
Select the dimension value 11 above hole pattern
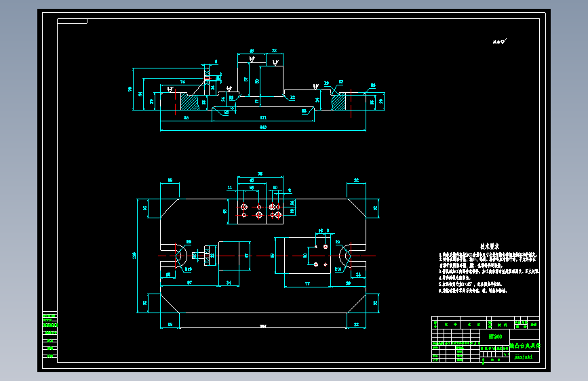pyautogui.click(x=230, y=188)
